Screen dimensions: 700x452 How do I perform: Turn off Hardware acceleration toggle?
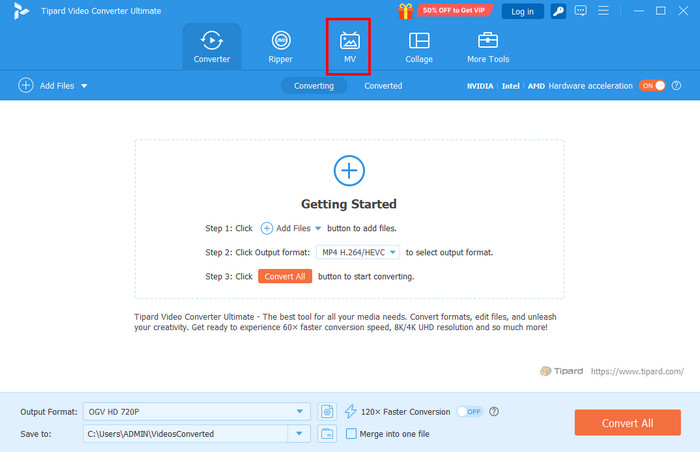653,86
